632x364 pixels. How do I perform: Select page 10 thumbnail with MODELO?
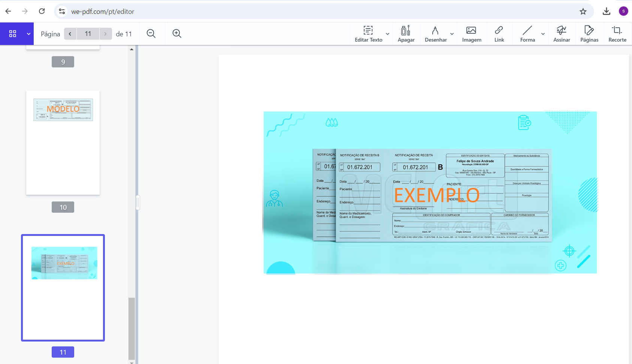tap(63, 142)
